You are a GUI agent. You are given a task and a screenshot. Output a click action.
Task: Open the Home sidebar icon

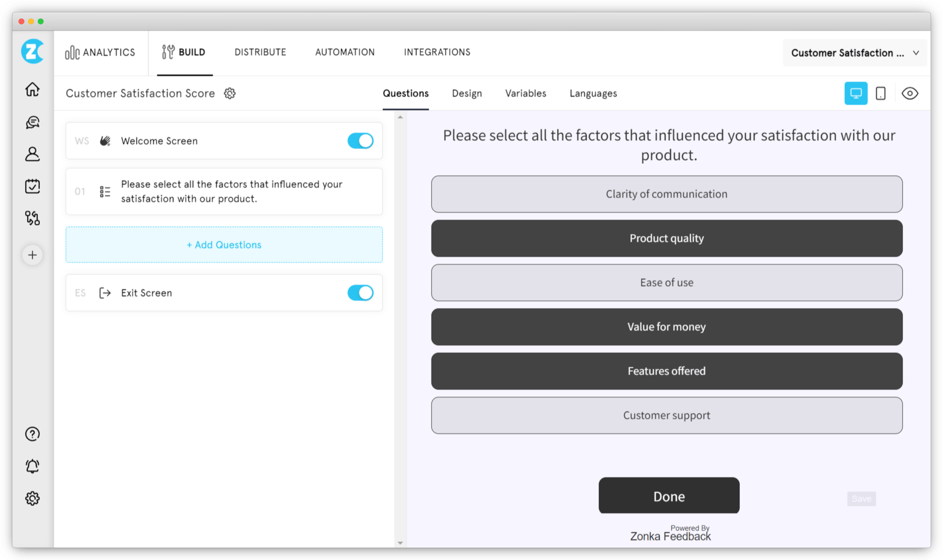coord(32,89)
